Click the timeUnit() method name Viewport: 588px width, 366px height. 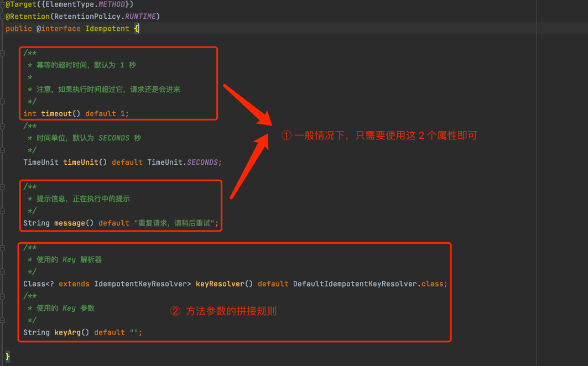80,163
